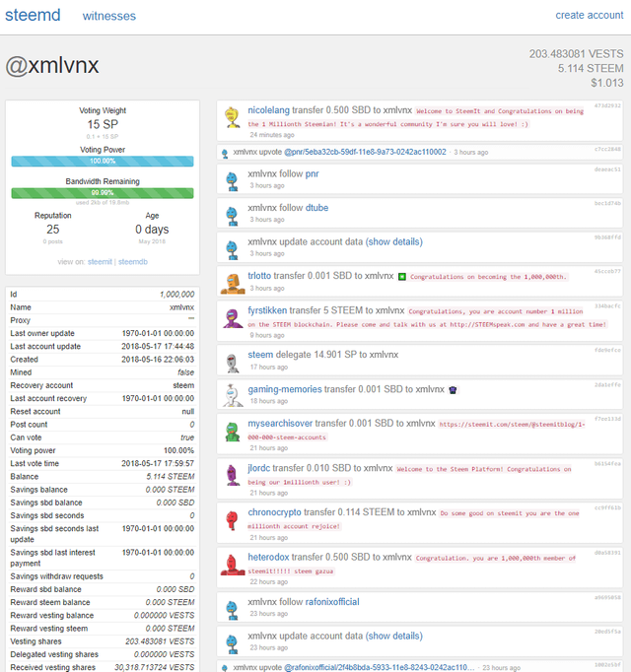This screenshot has height=672, width=631.
Task: Click avatar beside xmlvnx follow dtube
Action: coord(232,216)
